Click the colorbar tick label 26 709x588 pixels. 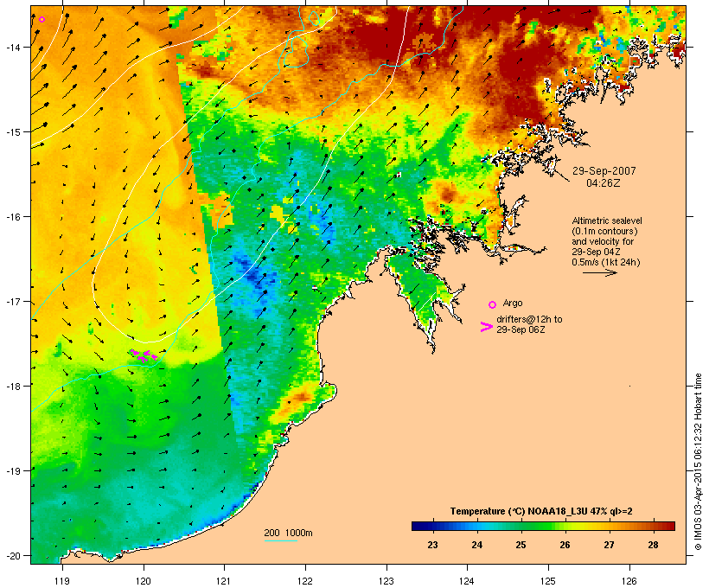(x=565, y=545)
